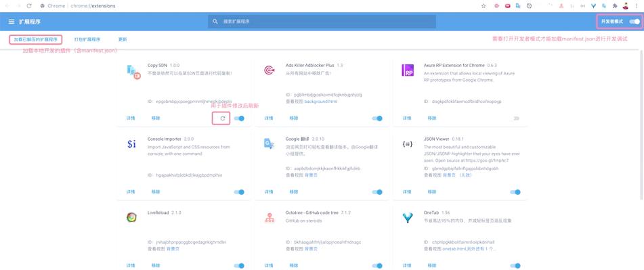Screen dimensions: 644x270
Task: Open 详情 for JSON Viewer
Action: [407, 192]
